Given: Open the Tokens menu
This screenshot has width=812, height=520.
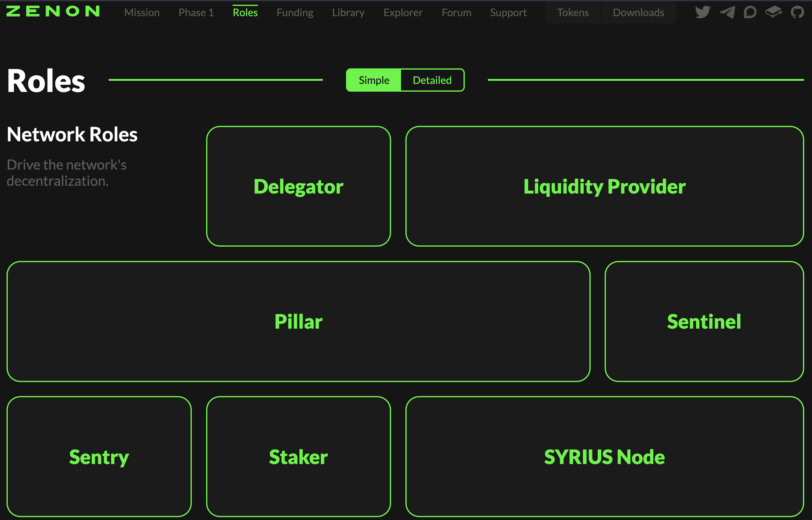Looking at the screenshot, I should pyautogui.click(x=572, y=13).
